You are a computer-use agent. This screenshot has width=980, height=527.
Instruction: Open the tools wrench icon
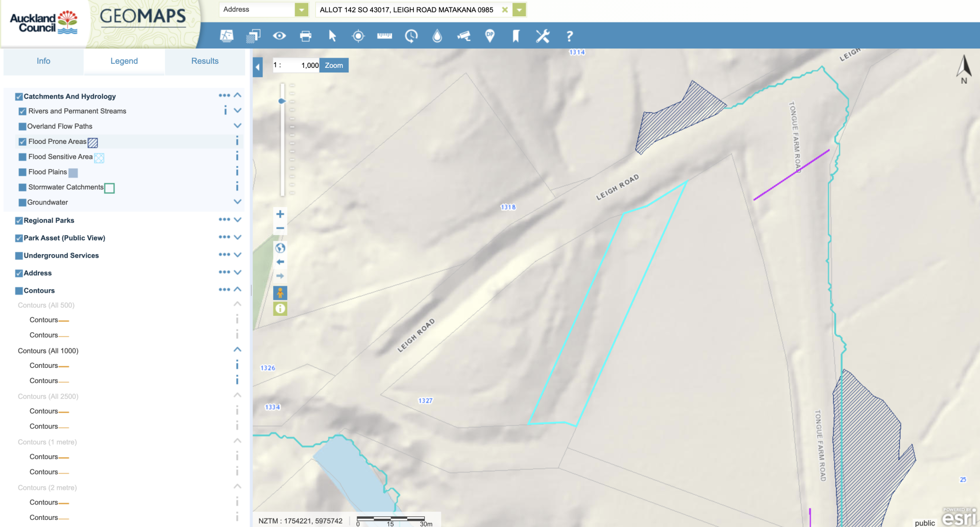(x=542, y=36)
